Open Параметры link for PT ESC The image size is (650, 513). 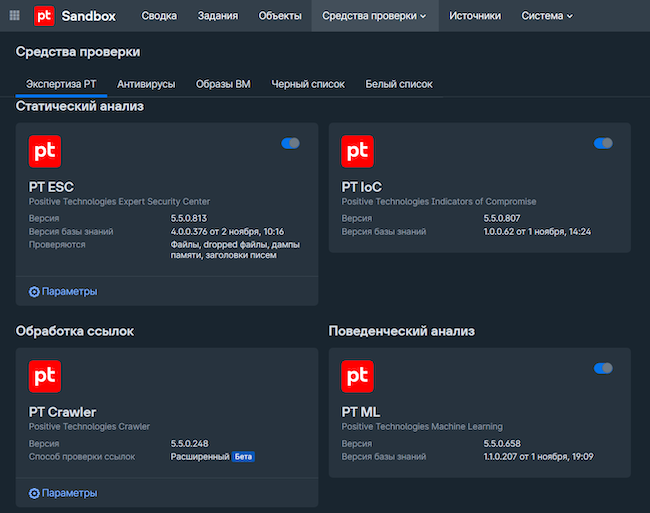click(x=69, y=291)
